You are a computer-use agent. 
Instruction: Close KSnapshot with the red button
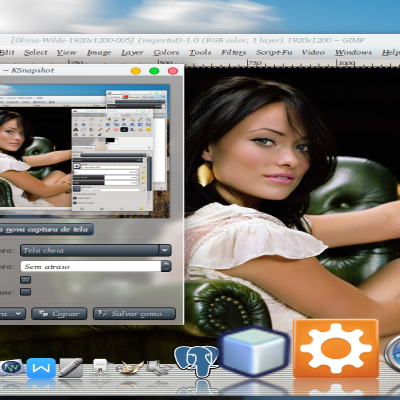[x=173, y=71]
